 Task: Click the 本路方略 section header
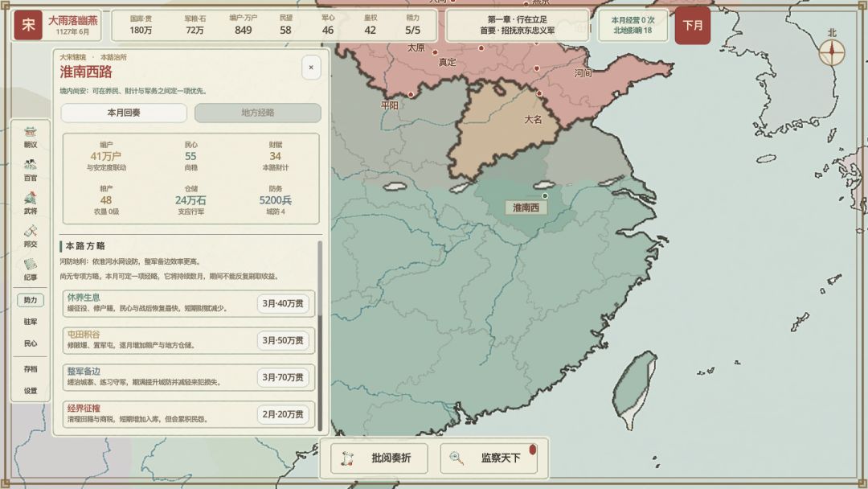click(85, 246)
